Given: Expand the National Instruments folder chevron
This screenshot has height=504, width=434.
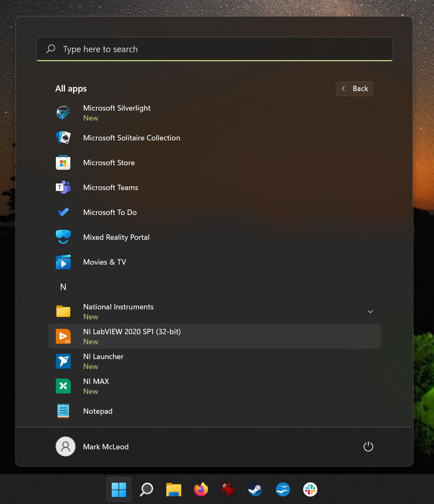Looking at the screenshot, I should click(x=371, y=311).
